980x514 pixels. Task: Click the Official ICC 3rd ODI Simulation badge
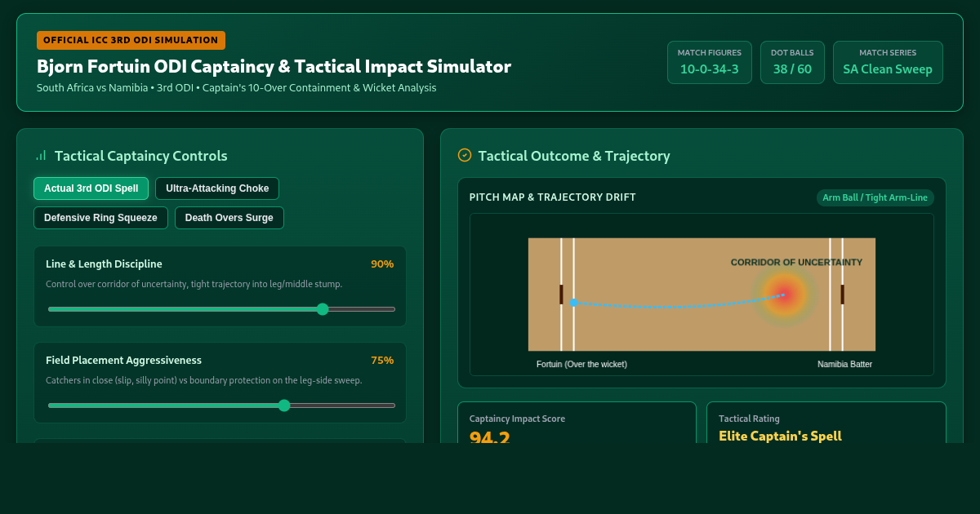click(x=131, y=40)
